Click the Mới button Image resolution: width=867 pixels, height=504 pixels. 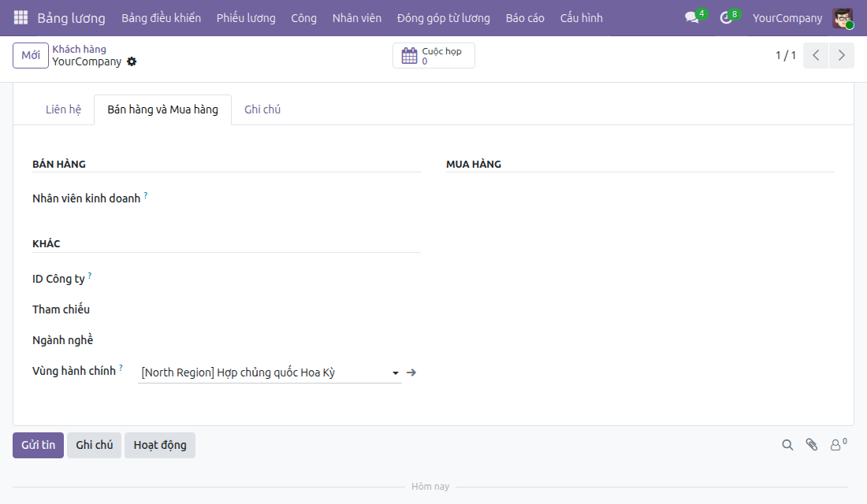coord(31,55)
